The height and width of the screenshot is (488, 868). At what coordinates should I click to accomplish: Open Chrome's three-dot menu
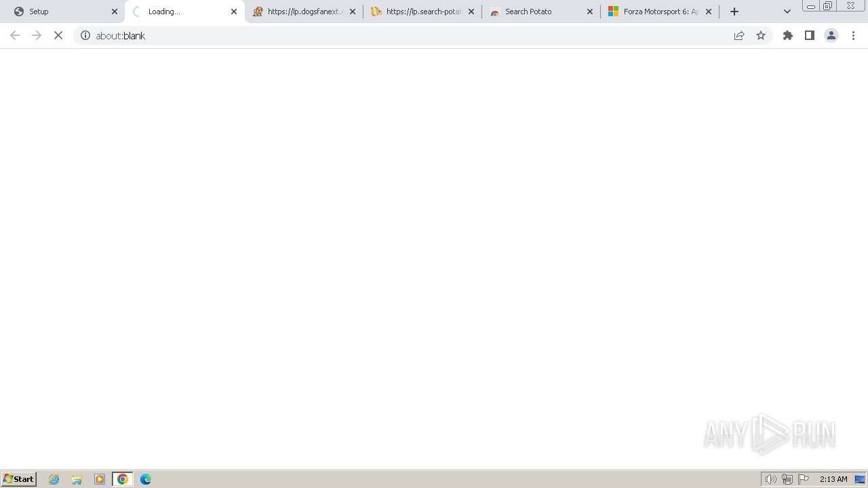click(x=853, y=35)
